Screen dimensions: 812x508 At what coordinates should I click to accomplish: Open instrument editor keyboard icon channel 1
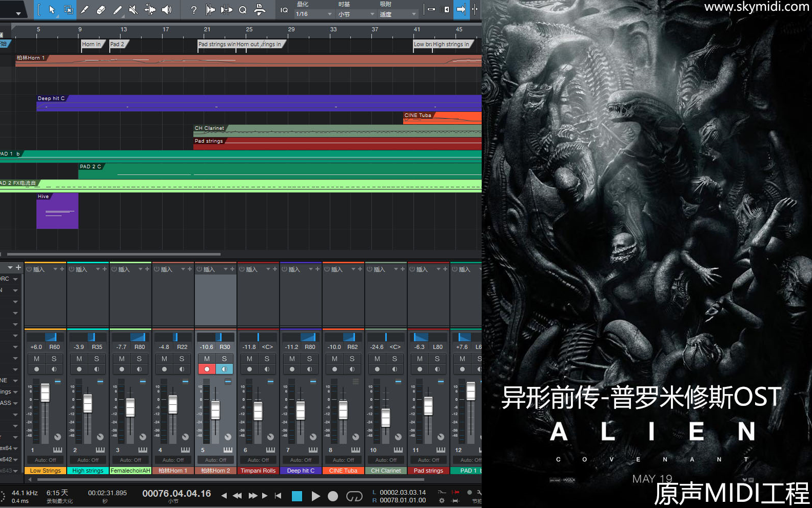pos(57,450)
